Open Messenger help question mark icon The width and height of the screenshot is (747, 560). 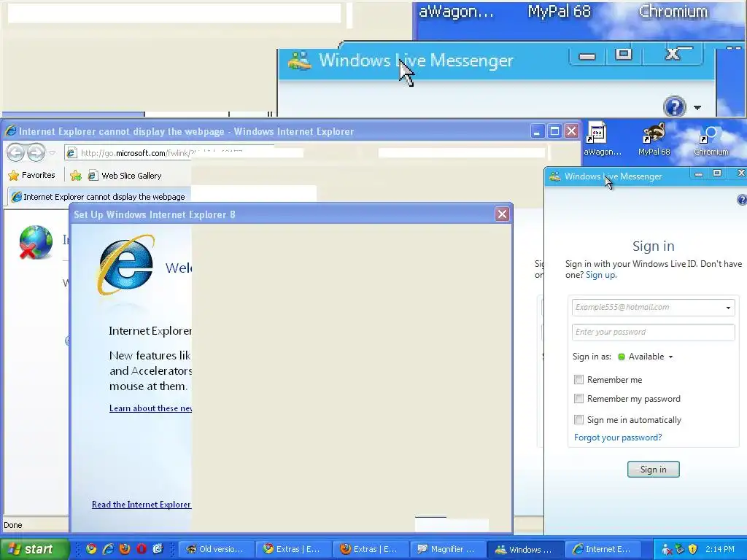(742, 200)
